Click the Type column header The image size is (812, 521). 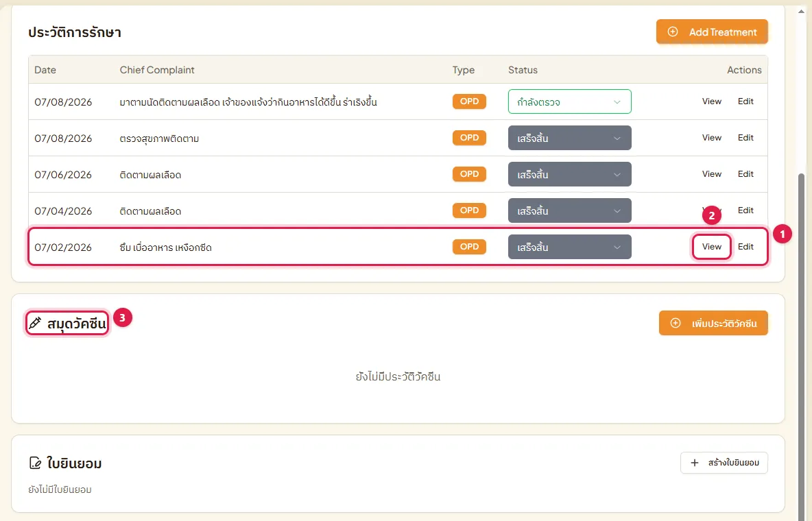pos(464,70)
